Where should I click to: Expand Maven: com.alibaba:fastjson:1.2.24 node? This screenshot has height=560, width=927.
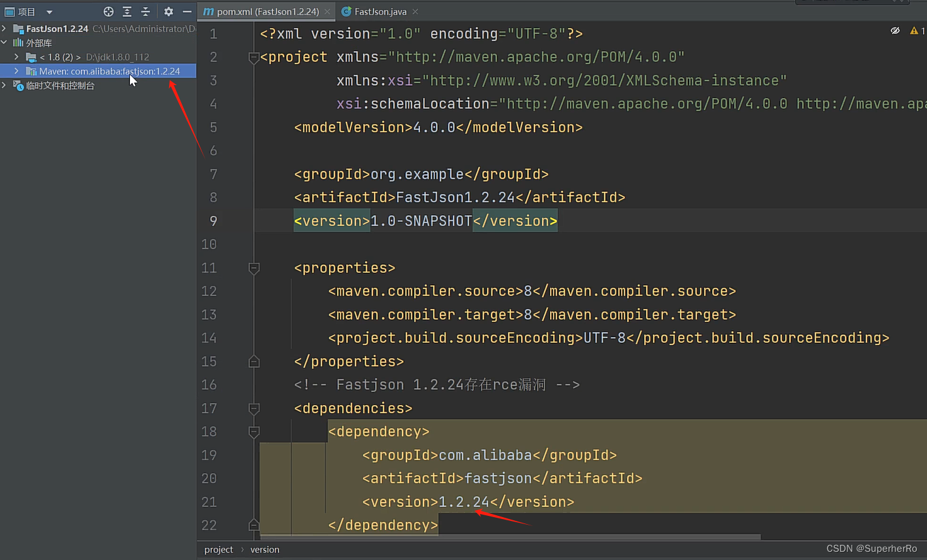[x=16, y=71]
